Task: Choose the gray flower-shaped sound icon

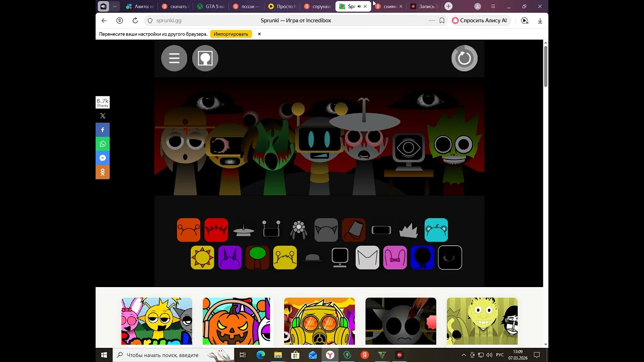Action: (x=299, y=230)
